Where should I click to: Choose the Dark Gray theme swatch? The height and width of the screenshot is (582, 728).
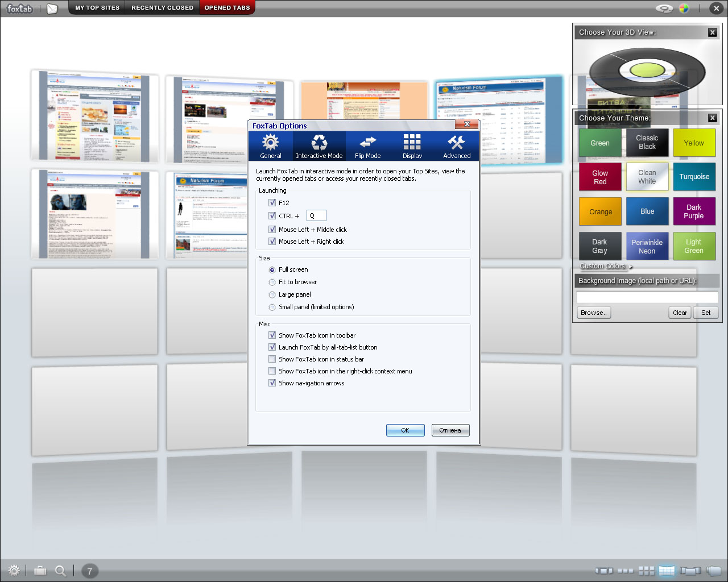600,246
